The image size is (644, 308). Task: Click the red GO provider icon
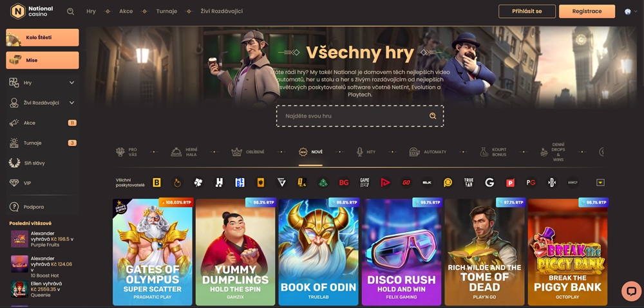(x=406, y=183)
